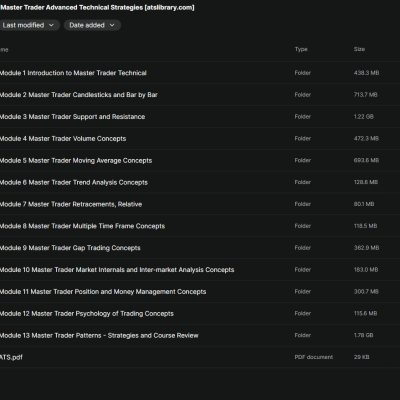
Task: Open Module 8 Multiple Time Frame Concepts folder
Action: [x=82, y=226]
